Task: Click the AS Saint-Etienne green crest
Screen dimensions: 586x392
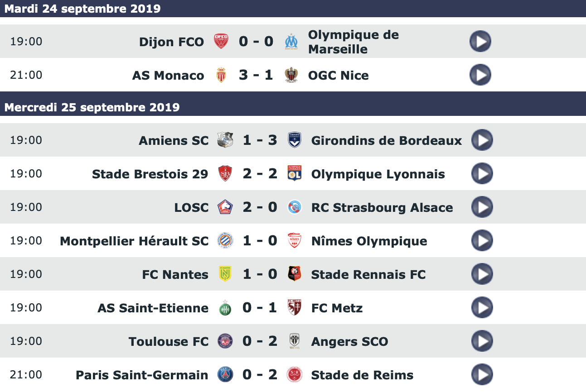Action: [x=225, y=308]
